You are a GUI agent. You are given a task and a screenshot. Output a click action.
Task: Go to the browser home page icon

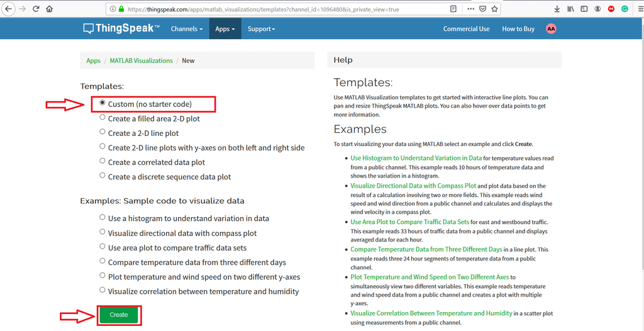click(x=50, y=9)
